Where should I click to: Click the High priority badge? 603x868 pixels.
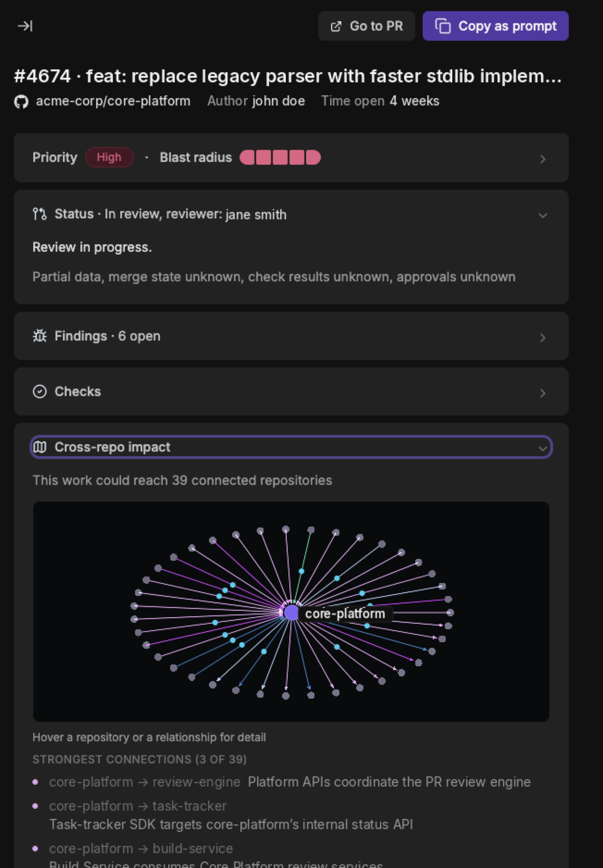[109, 157]
